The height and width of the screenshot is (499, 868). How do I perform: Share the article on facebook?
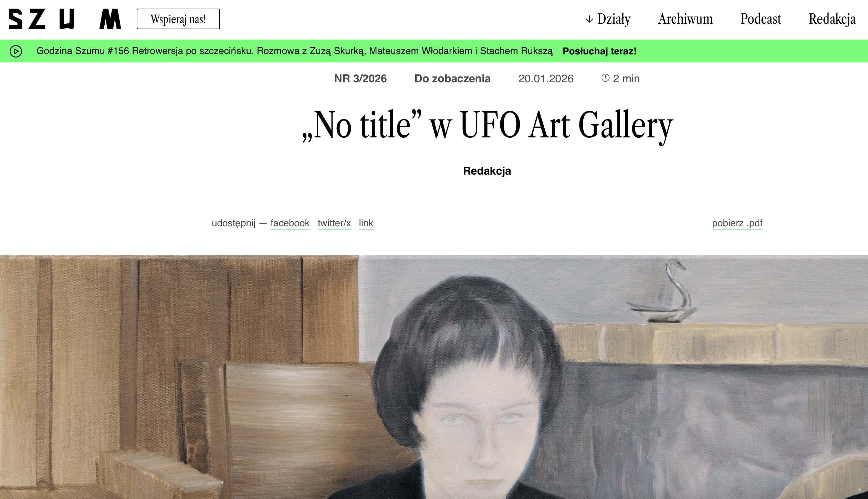tap(290, 223)
